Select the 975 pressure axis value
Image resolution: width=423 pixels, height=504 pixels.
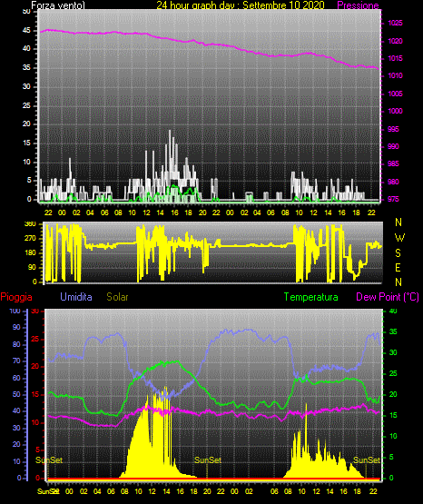click(393, 199)
